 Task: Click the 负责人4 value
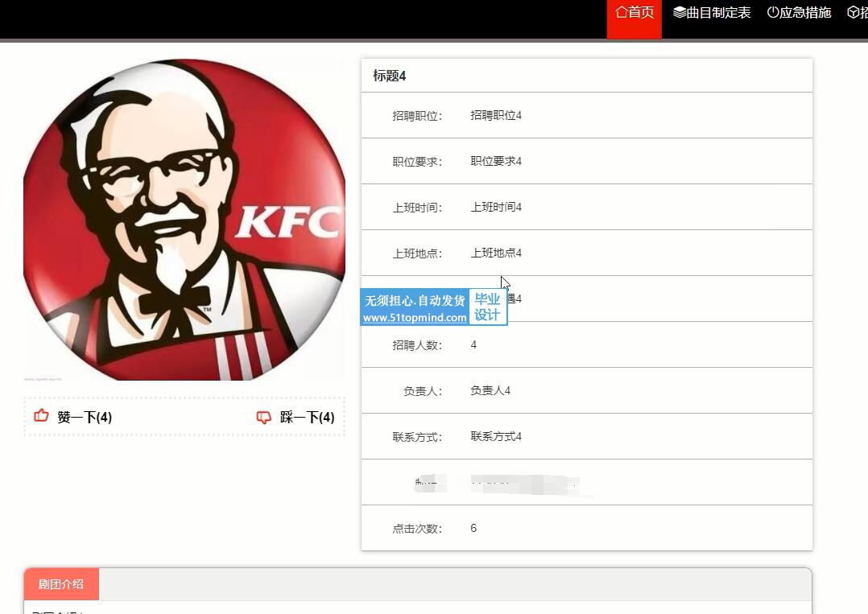490,390
